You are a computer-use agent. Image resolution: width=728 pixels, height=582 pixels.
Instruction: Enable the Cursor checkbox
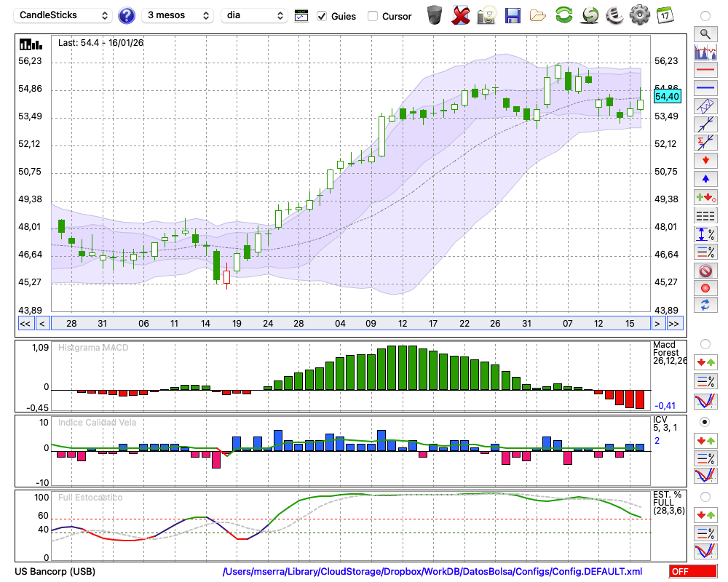373,16
